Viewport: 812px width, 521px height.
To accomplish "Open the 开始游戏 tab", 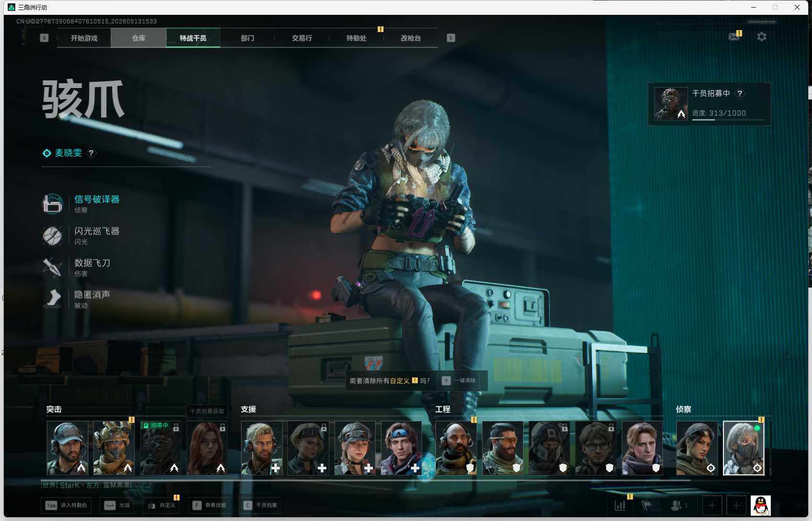I will click(84, 38).
